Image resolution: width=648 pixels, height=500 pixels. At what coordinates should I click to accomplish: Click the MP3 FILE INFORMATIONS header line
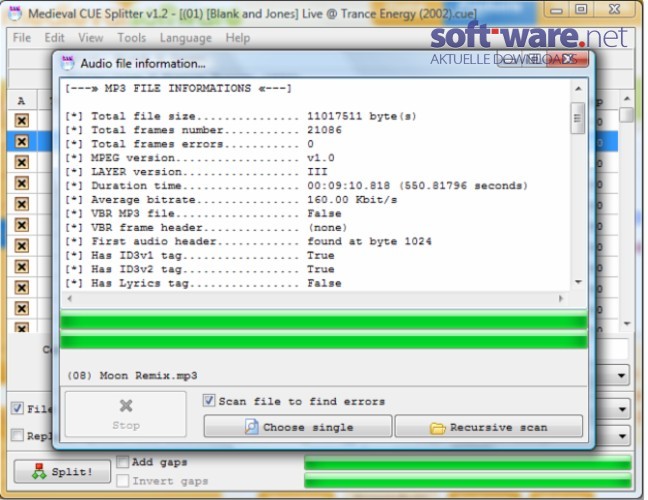coord(178,88)
